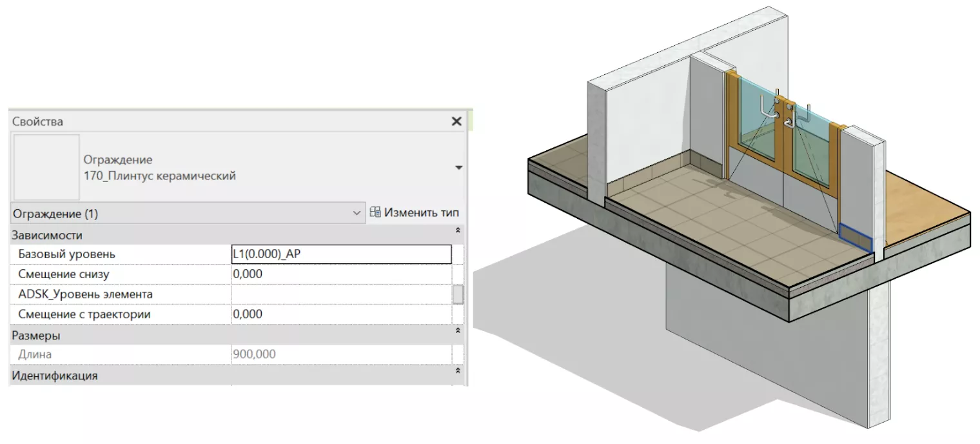Click the L1(0.000)_AP base level field
The height and width of the screenshot is (444, 980).
pos(340,254)
